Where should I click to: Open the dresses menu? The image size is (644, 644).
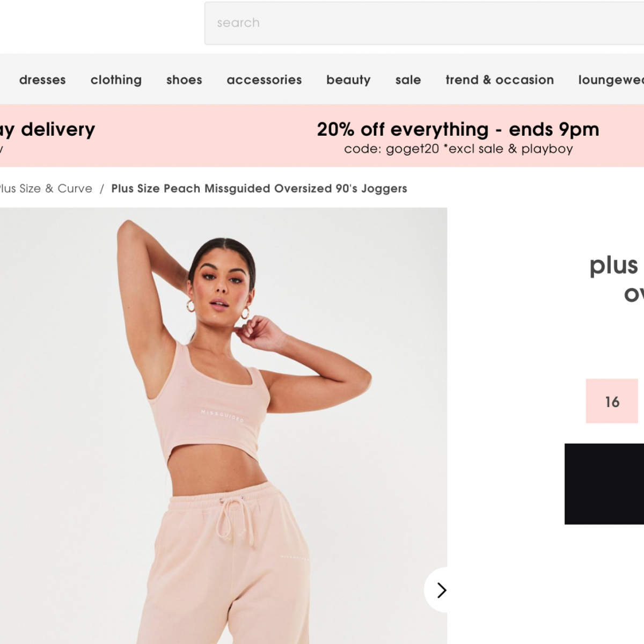[42, 80]
